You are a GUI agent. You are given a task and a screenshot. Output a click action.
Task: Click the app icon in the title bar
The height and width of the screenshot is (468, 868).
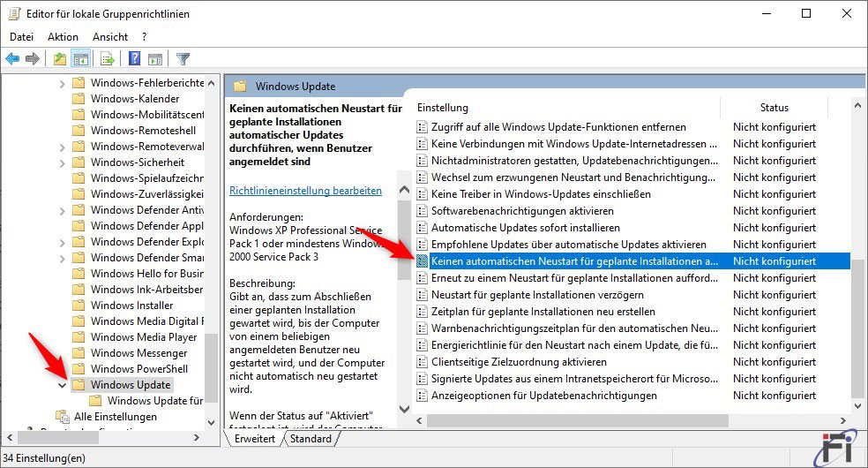pos(14,13)
